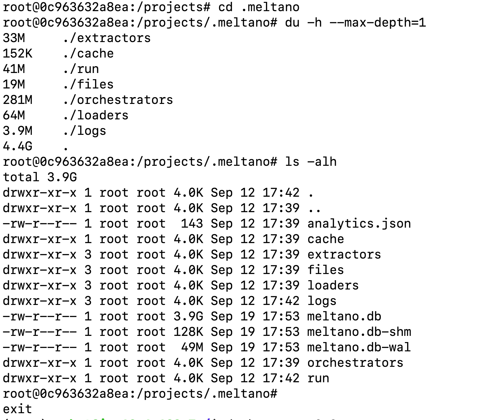Click the du -h --max-depth=1 command text
Screen dimensions: 504x420
tap(355, 23)
